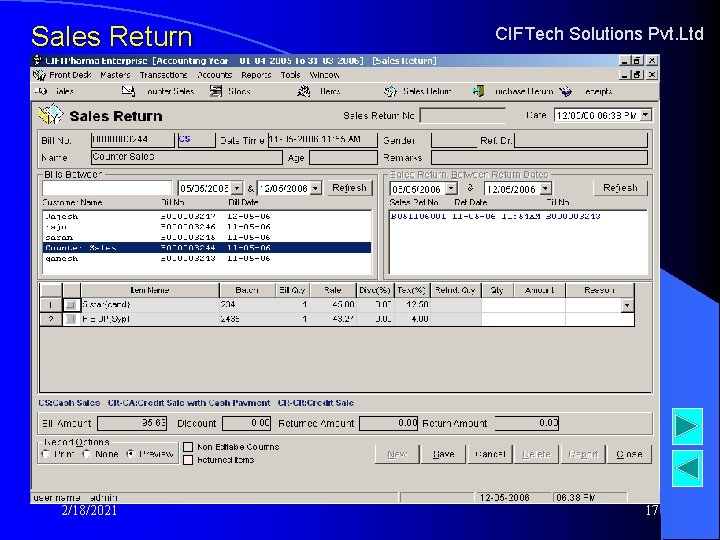Viewport: 720px width, 540px height.
Task: Select the sales return entry row
Action: pyautogui.click(x=518, y=216)
